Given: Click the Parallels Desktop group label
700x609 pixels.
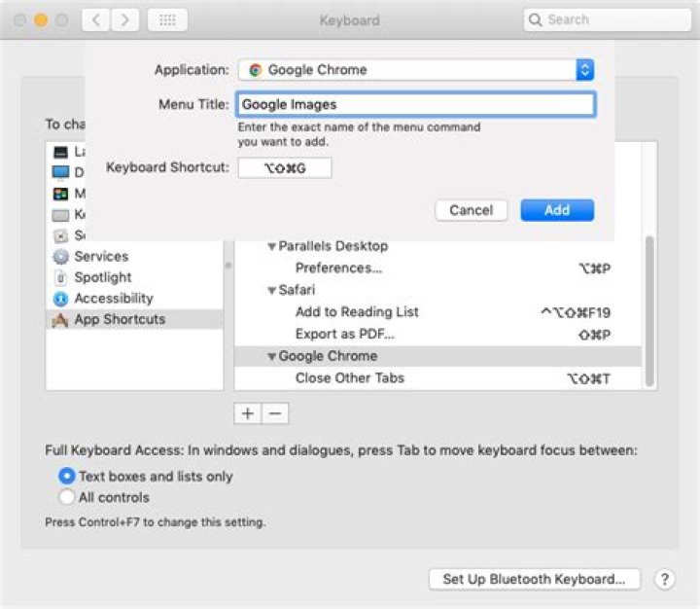Looking at the screenshot, I should point(333,246).
